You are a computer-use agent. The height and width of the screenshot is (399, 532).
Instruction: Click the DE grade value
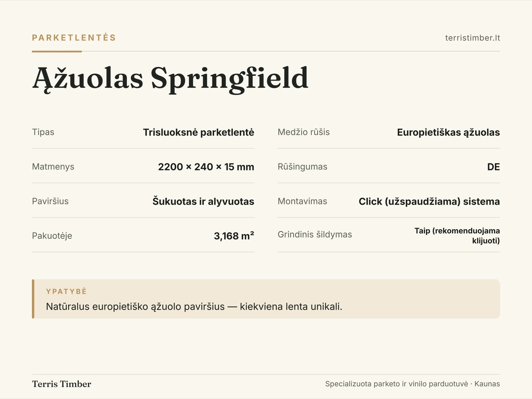pyautogui.click(x=494, y=167)
